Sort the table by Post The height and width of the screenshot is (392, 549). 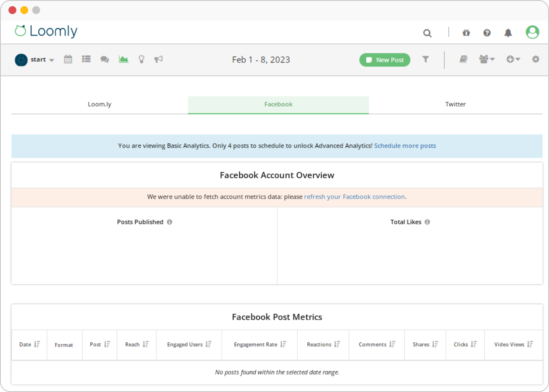[107, 345]
